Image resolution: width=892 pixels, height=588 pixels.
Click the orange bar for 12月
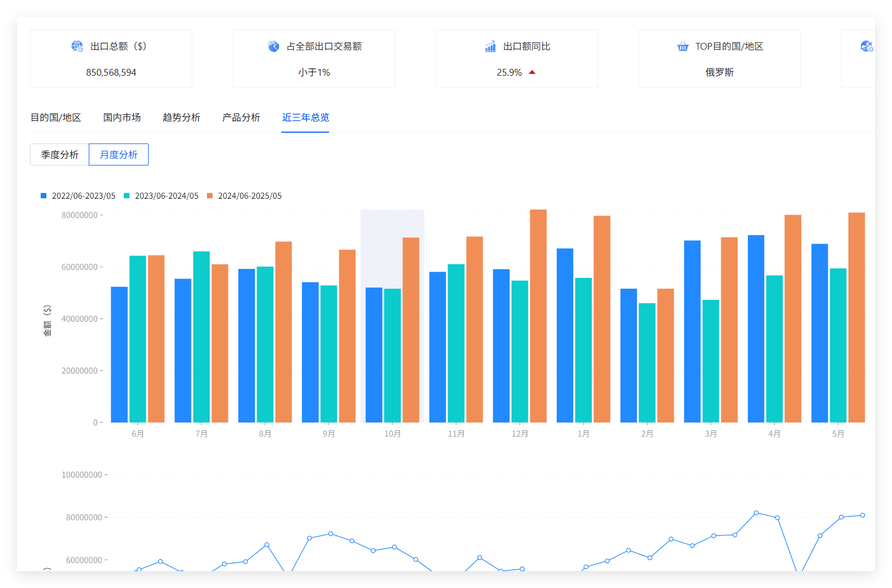click(x=538, y=316)
